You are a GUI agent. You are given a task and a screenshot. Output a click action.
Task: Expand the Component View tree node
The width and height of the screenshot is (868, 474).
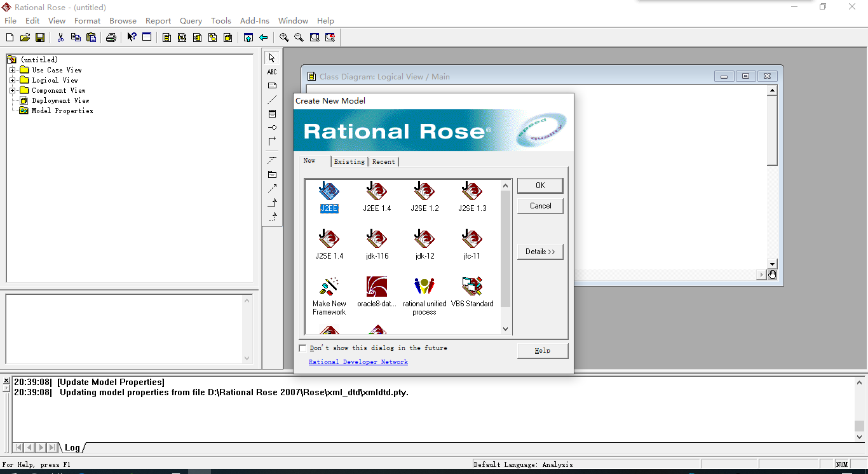click(13, 90)
